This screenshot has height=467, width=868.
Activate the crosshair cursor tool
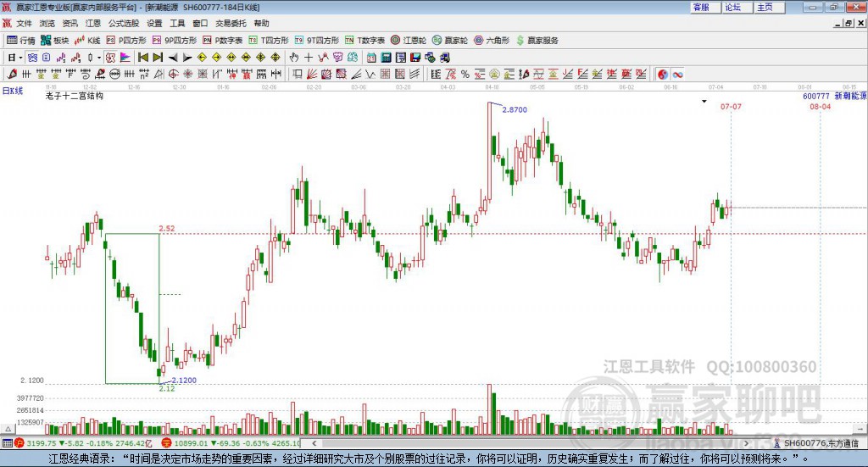click(309, 58)
